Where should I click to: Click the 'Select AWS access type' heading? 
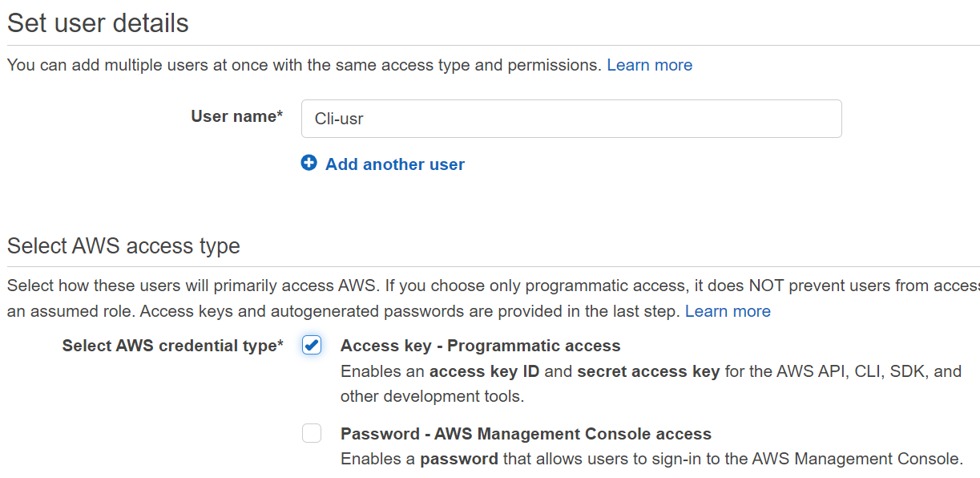123,245
